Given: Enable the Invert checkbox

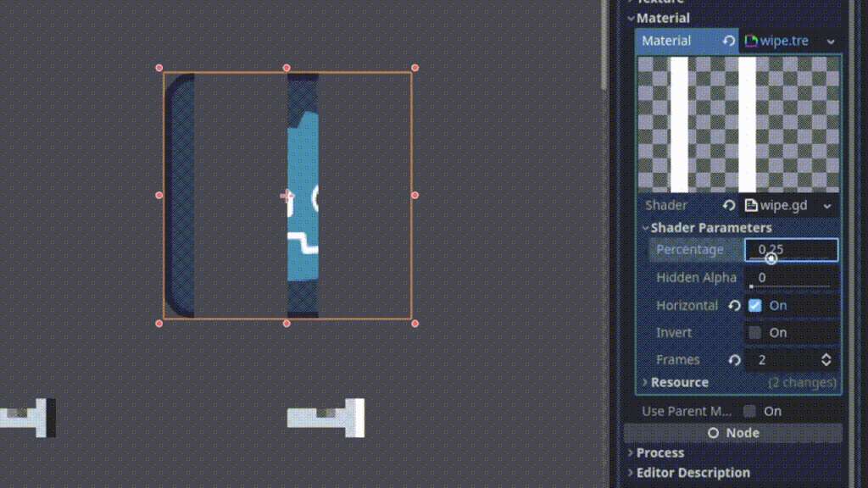Looking at the screenshot, I should (x=754, y=332).
